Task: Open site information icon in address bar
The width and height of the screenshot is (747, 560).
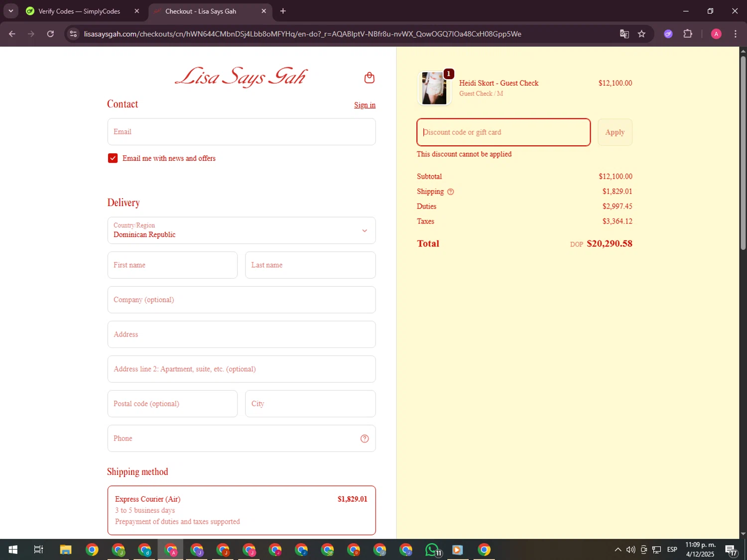Action: (x=73, y=34)
